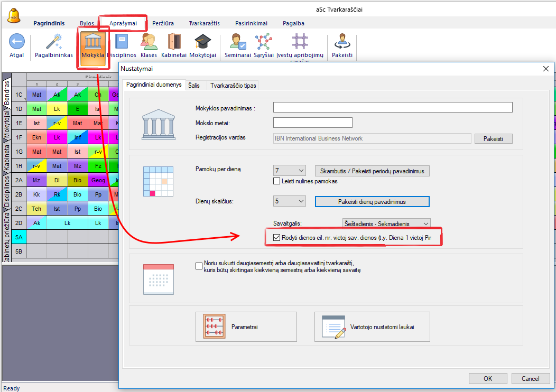Image resolution: width=556 pixels, height=392 pixels.
Task: Open Mokytojai teachers icon
Action: coord(202,42)
